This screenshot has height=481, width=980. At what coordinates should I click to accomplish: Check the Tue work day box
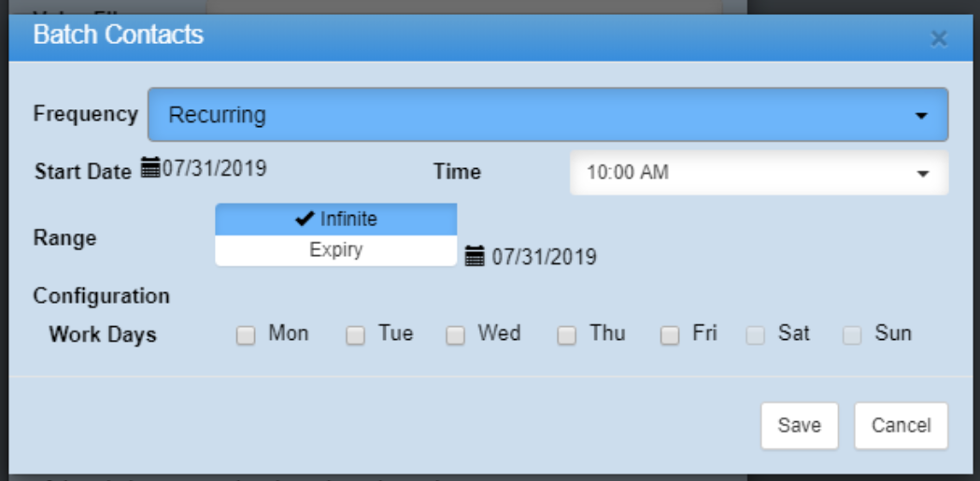tap(355, 336)
